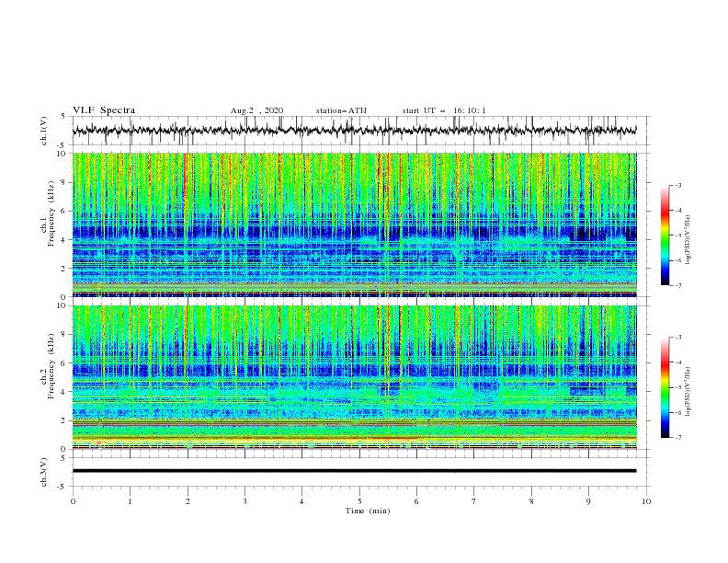Click inside the ch.2 spectrogram panel
728x563 pixels.
(354, 377)
